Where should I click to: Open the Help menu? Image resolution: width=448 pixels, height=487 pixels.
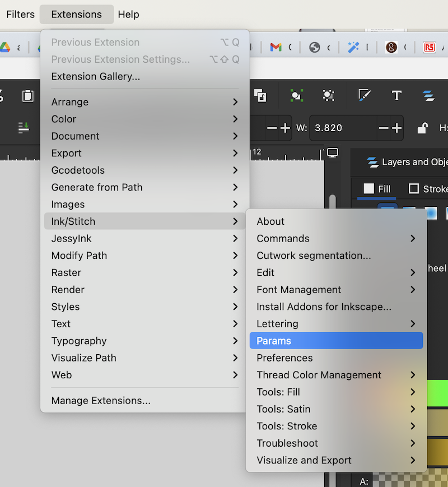[x=129, y=14]
